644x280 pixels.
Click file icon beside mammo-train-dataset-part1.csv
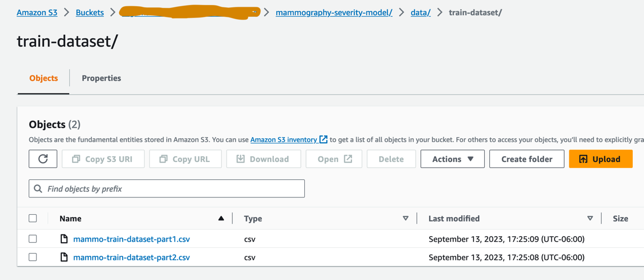pyautogui.click(x=64, y=239)
